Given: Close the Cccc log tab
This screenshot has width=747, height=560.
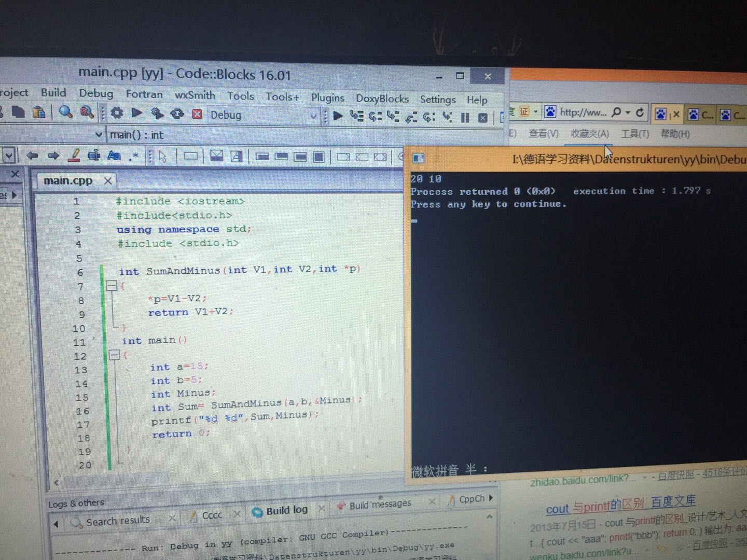Looking at the screenshot, I should click(237, 514).
